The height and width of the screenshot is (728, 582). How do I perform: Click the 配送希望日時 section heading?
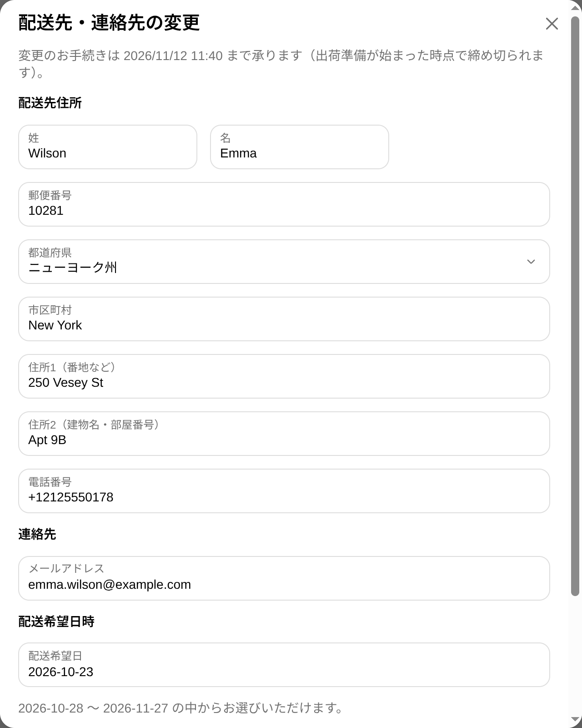coord(56,622)
